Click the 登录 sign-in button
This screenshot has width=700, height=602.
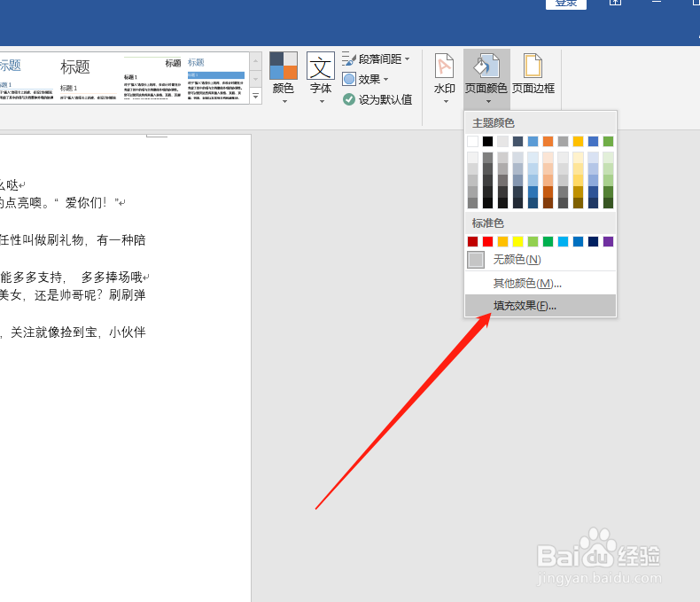(x=565, y=4)
